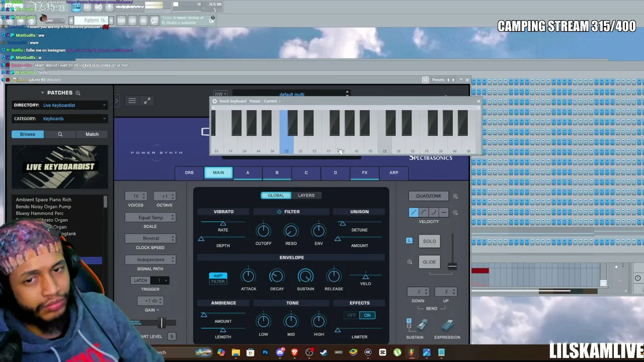
Task: Open the DIRECTORY dropdown showing Live Keyboardist
Action: click(x=73, y=105)
